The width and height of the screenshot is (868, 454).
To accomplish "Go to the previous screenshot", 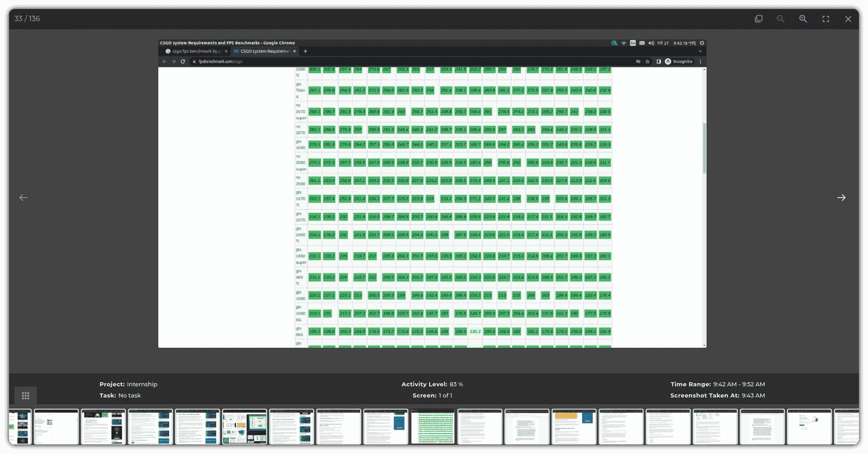I will 23,198.
